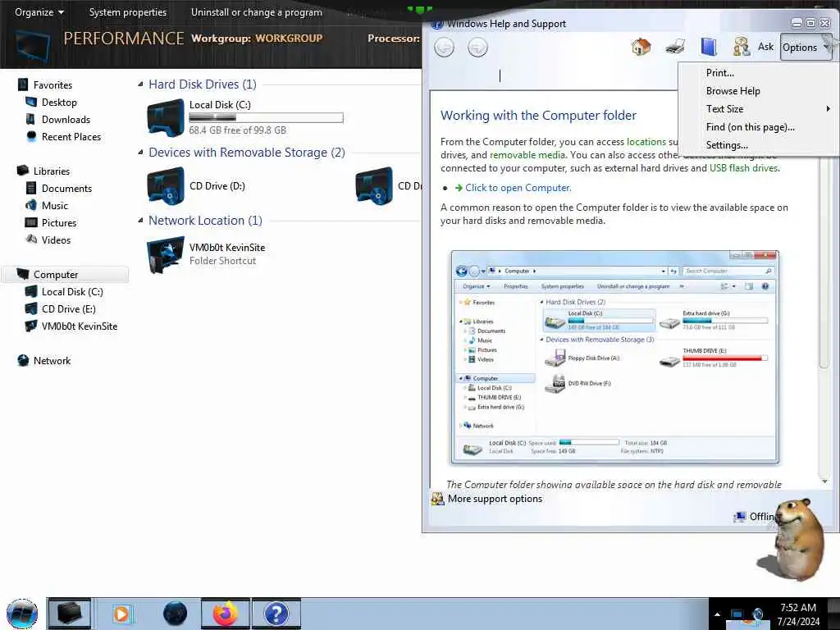Choose Browse Help from Options menu
The width and height of the screenshot is (840, 630).
(759, 91)
